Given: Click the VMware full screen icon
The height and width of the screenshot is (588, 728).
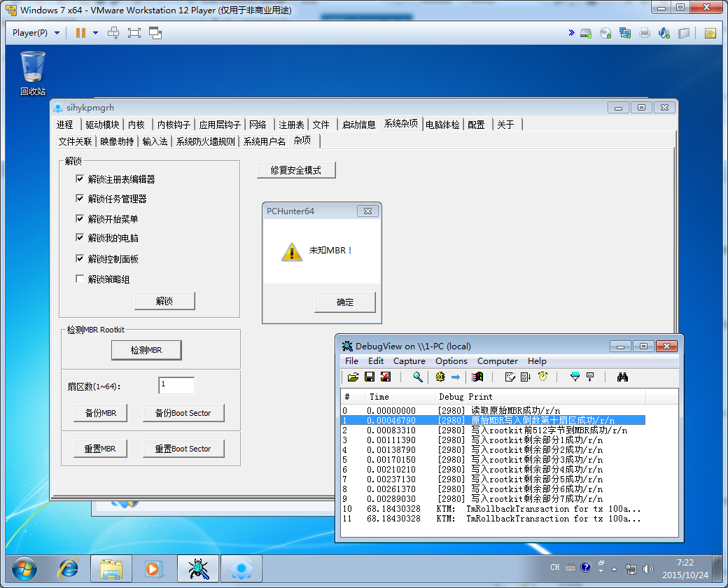Looking at the screenshot, I should point(134,32).
